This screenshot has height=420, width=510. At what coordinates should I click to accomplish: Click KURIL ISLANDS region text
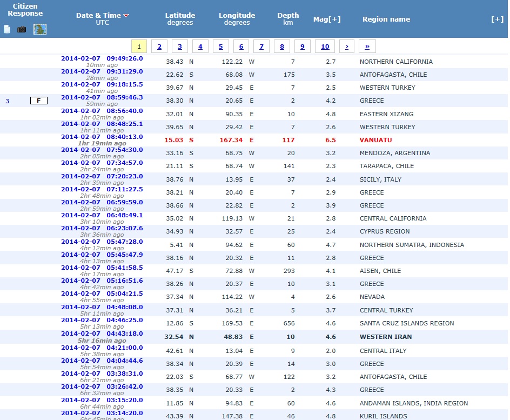click(383, 416)
